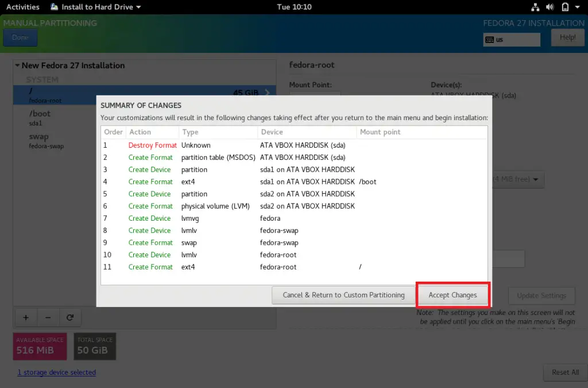This screenshot has height=388, width=588.
Task: Open the 1 storage device selected link
Action: pyautogui.click(x=57, y=372)
